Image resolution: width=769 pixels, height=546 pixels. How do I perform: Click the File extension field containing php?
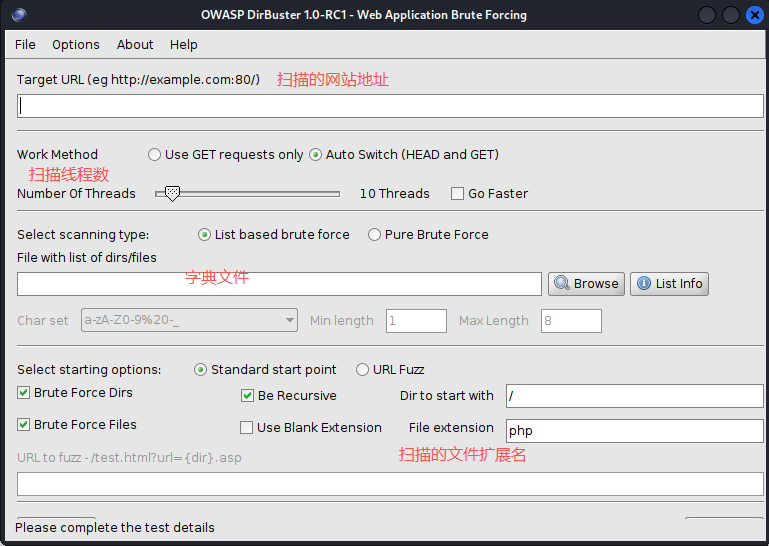coord(635,431)
